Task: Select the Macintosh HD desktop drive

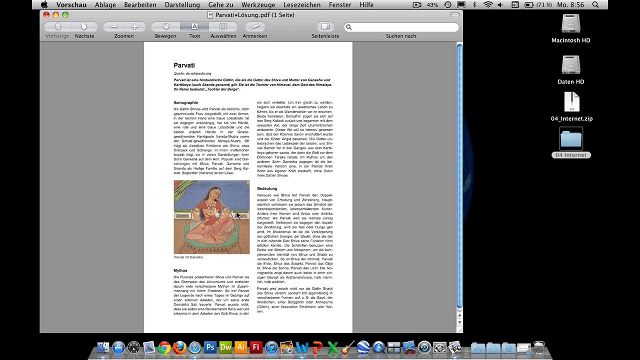Action: click(x=571, y=29)
